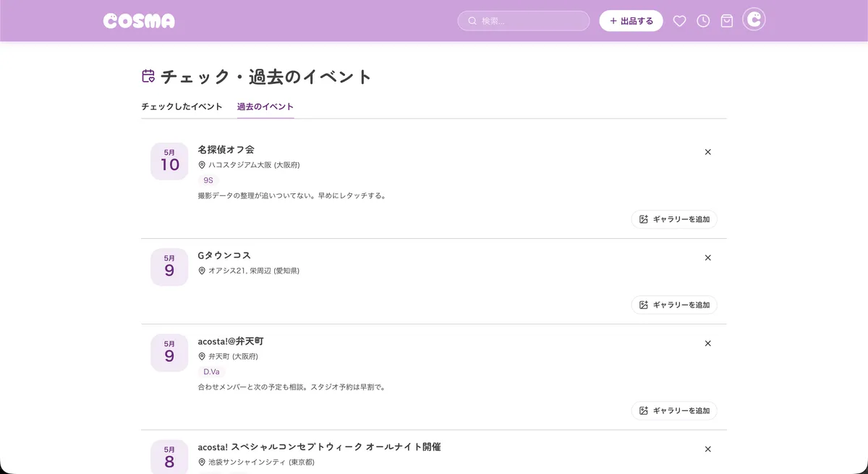Screen dimensions: 868x474
Task: Click the 出品する button
Action: click(631, 21)
